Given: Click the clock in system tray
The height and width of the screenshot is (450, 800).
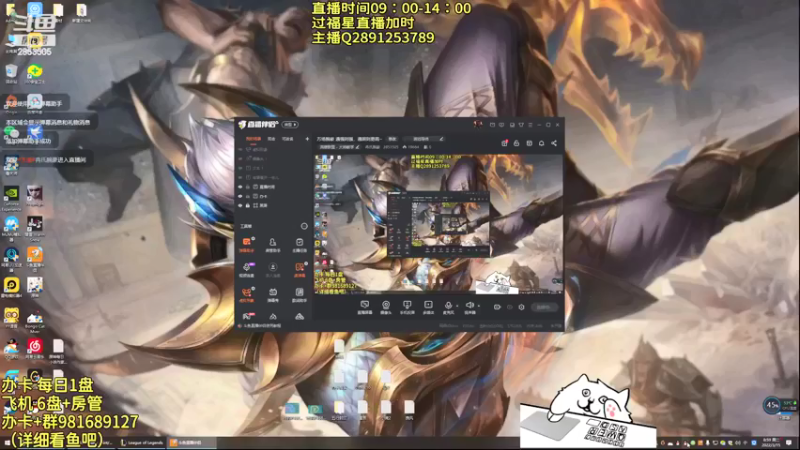Looking at the screenshot, I should pos(771,442).
